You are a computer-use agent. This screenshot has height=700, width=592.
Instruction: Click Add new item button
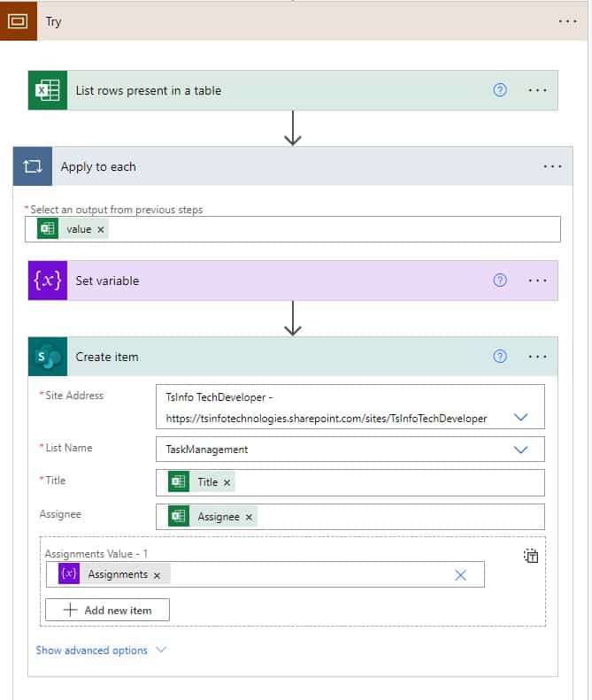(x=107, y=610)
